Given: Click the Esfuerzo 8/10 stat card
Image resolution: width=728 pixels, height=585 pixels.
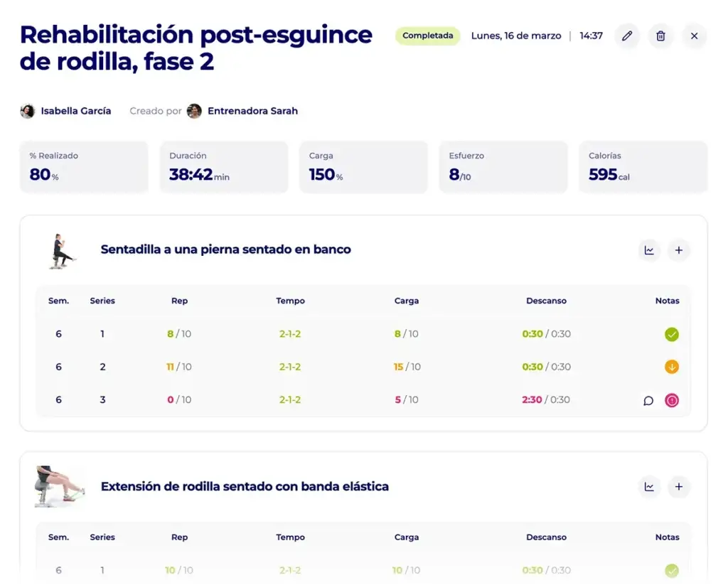Looking at the screenshot, I should coord(503,167).
